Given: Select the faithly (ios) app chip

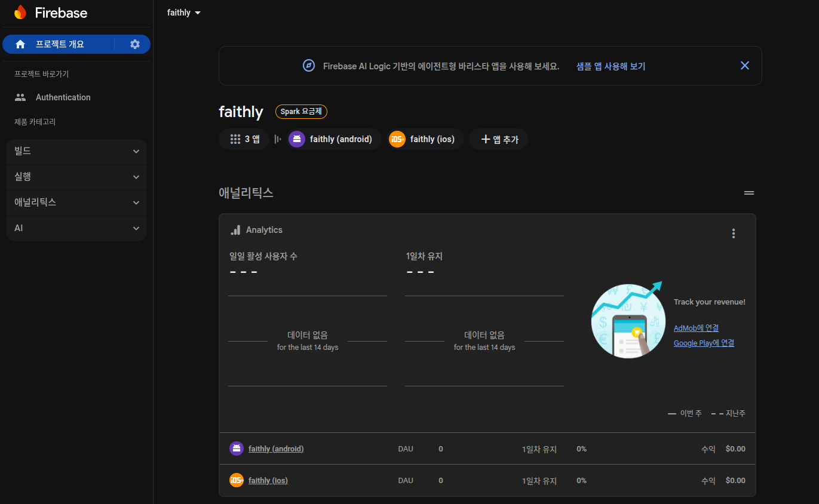Looking at the screenshot, I should pos(425,139).
